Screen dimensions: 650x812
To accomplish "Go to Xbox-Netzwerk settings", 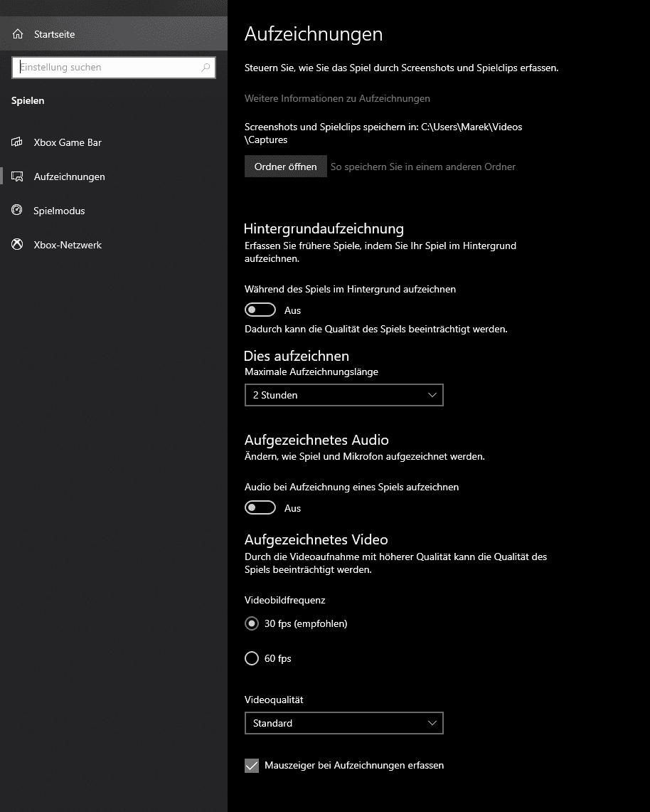I will (68, 245).
